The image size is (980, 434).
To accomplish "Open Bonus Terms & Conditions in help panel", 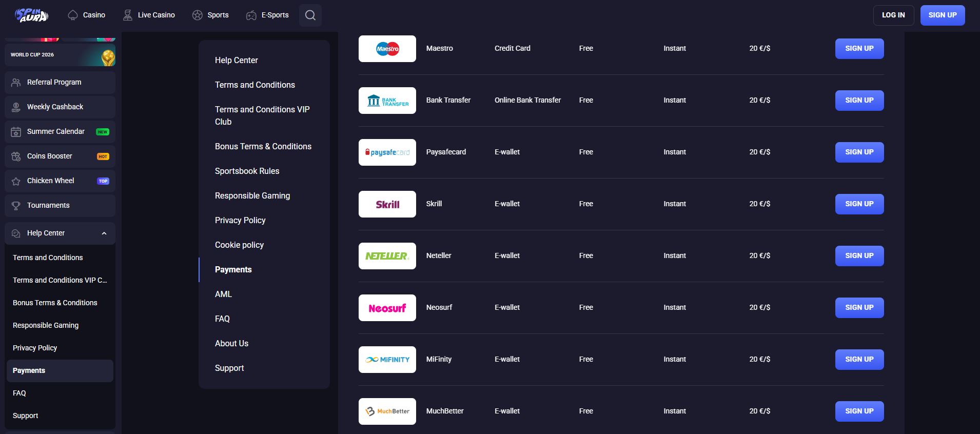I will [263, 147].
